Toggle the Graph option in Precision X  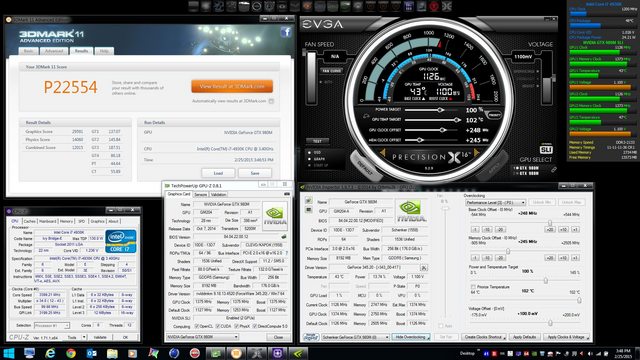point(309,159)
